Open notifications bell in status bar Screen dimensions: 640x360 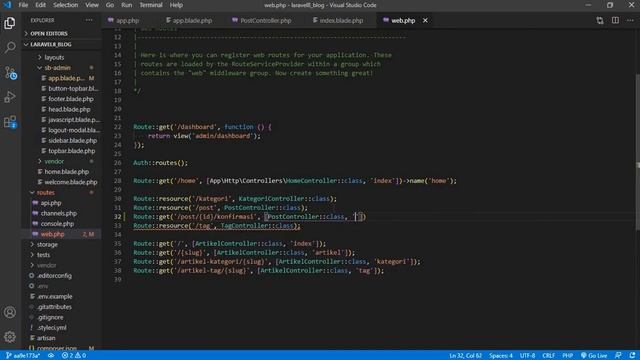click(x=632, y=356)
